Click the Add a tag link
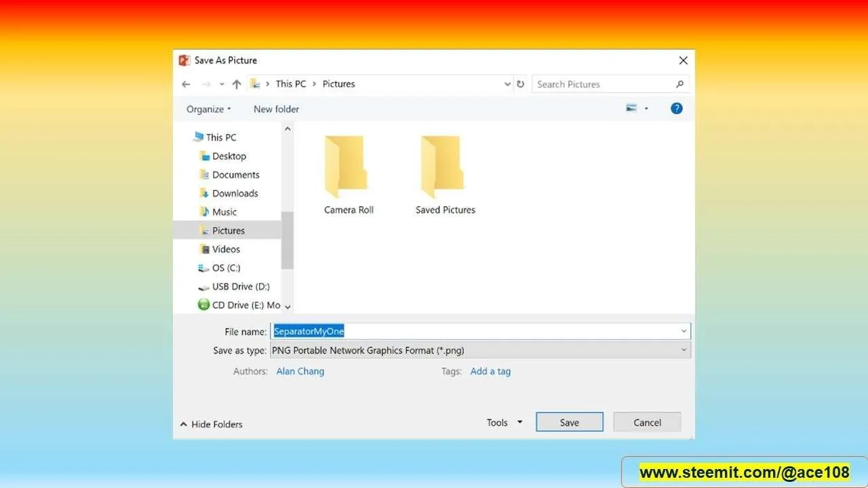 pos(490,371)
